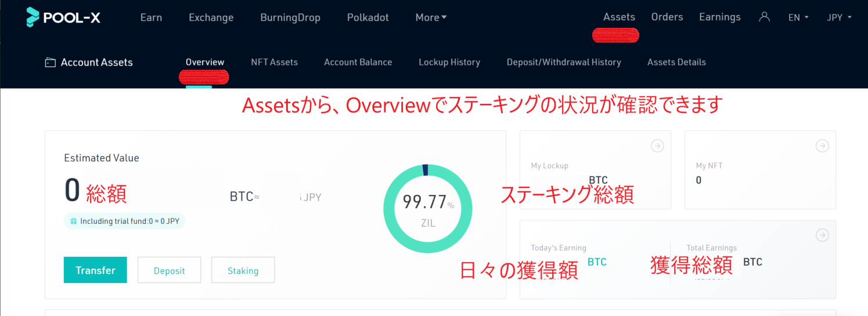868x316 pixels.
Task: Open Earnings in top navigation
Action: coord(720,17)
